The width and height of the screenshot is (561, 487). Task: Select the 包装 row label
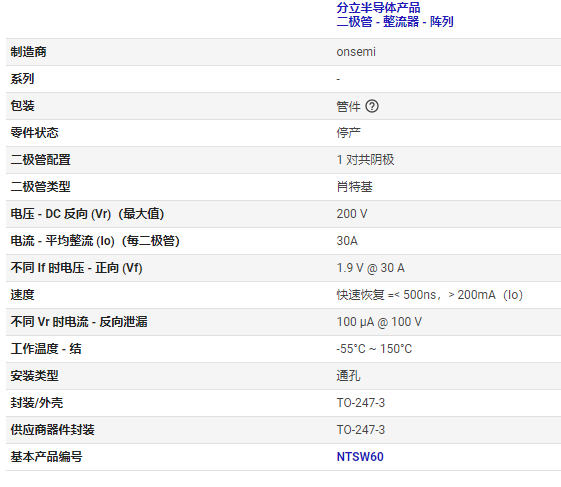coord(22,106)
